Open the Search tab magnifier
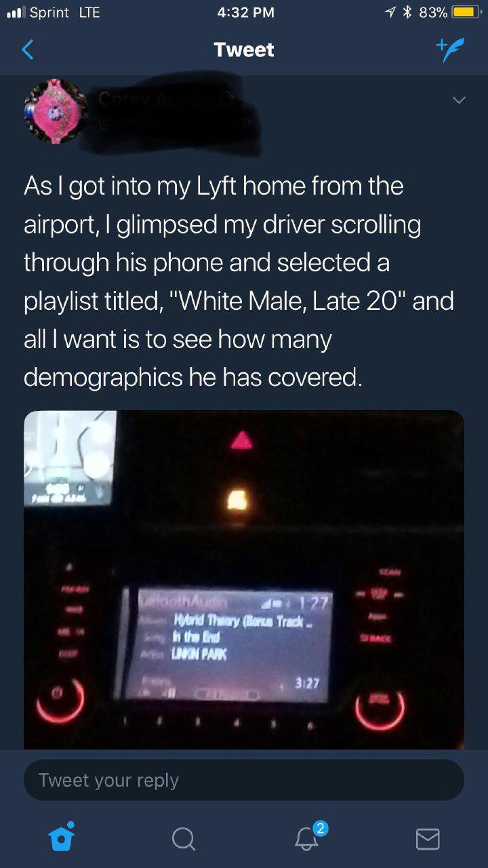This screenshot has height=868, width=488. (x=183, y=840)
